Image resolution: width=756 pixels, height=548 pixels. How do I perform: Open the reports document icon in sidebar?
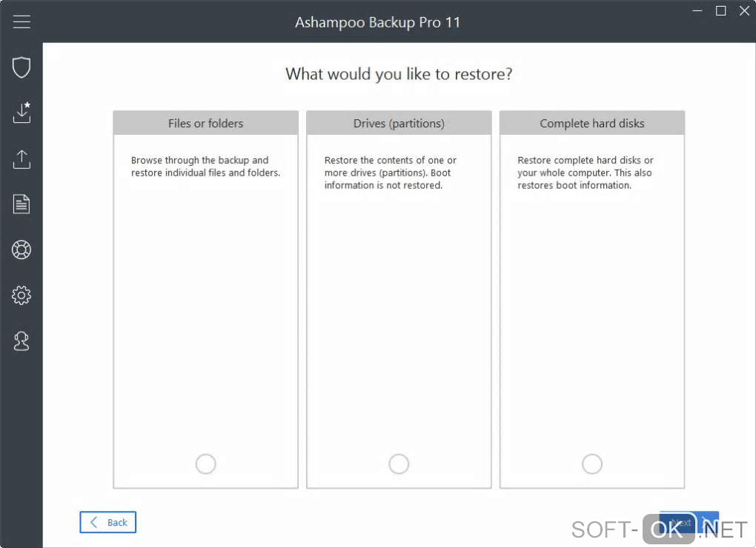click(x=21, y=204)
